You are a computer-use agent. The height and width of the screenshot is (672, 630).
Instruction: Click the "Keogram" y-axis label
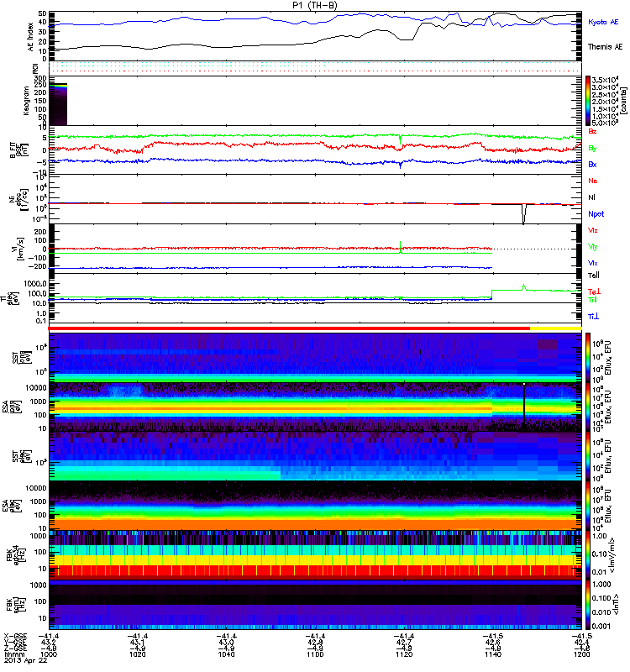[x=26, y=100]
